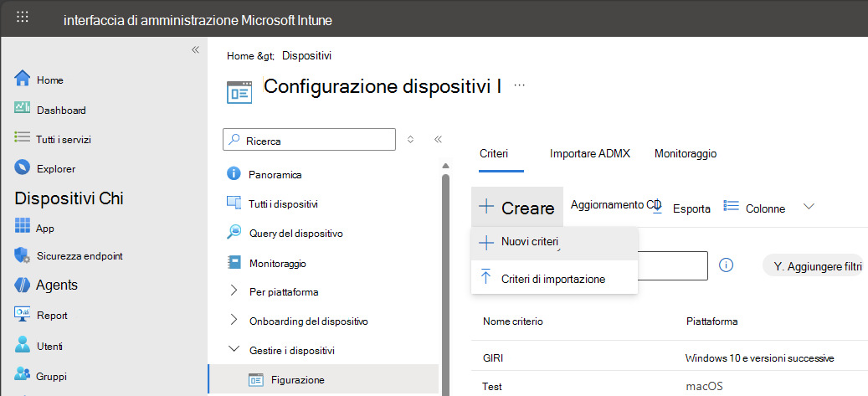Screen dimensions: 868x396
Task: Open the Explorer compass icon
Action: point(23,168)
